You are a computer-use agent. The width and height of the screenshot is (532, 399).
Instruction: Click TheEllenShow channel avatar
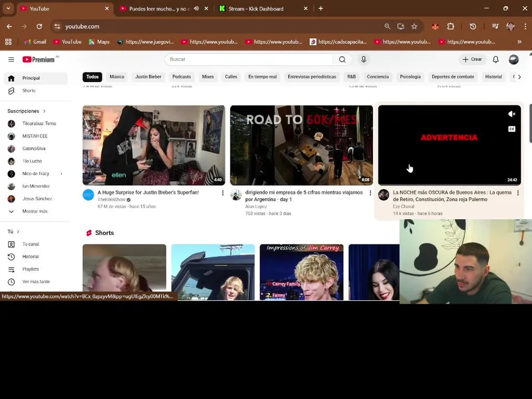coord(88,195)
